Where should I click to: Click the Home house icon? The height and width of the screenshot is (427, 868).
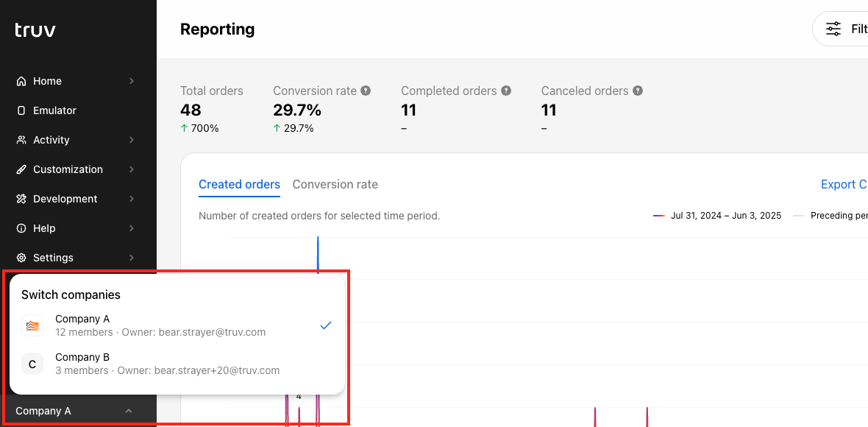click(21, 82)
